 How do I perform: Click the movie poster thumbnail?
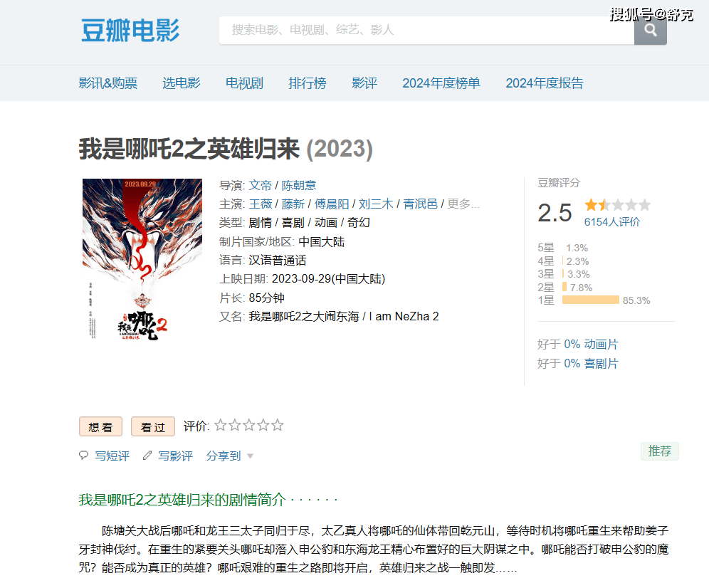(142, 259)
